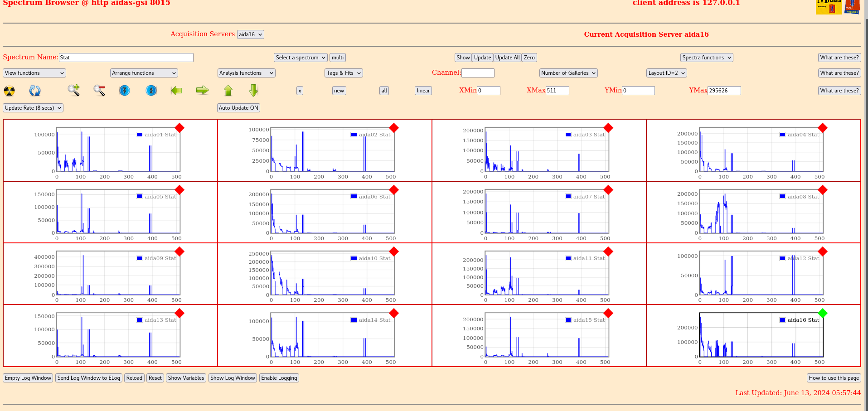This screenshot has height=411, width=868.
Task: Toggle the Auto Update ON button
Action: point(238,108)
